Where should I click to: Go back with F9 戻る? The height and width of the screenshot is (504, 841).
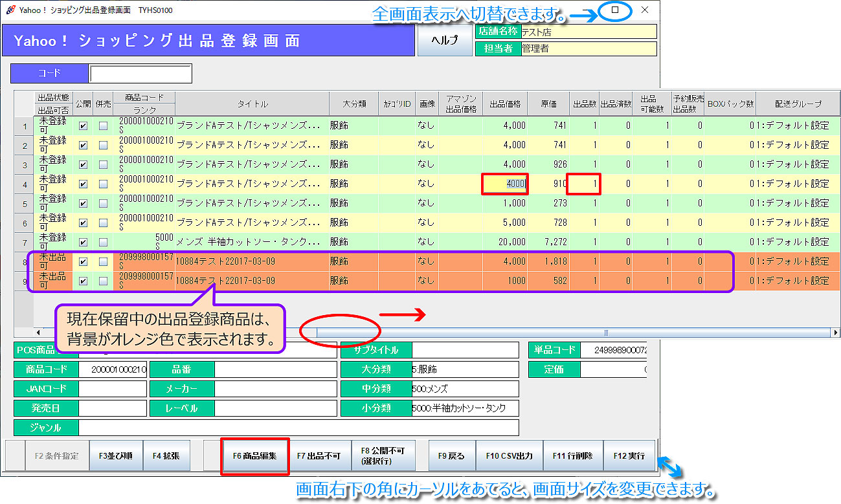[x=452, y=456]
